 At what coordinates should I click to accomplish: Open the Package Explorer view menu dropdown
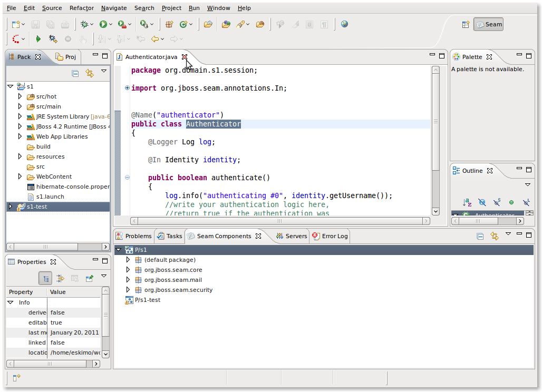(104, 71)
